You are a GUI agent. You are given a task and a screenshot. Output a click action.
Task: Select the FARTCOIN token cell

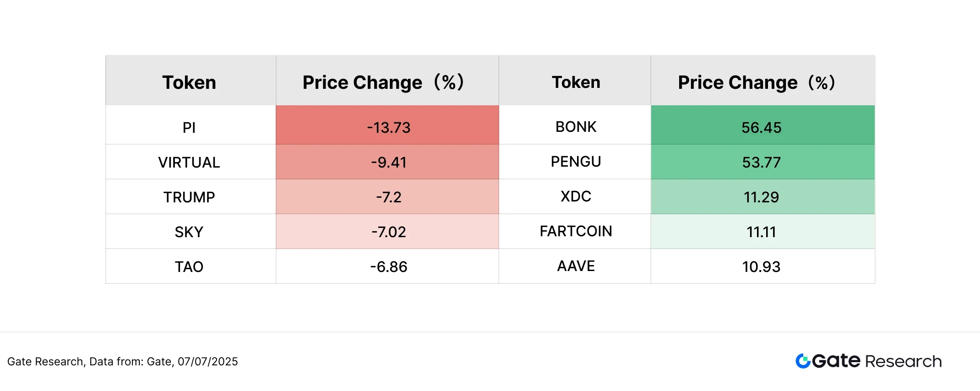click(x=576, y=231)
